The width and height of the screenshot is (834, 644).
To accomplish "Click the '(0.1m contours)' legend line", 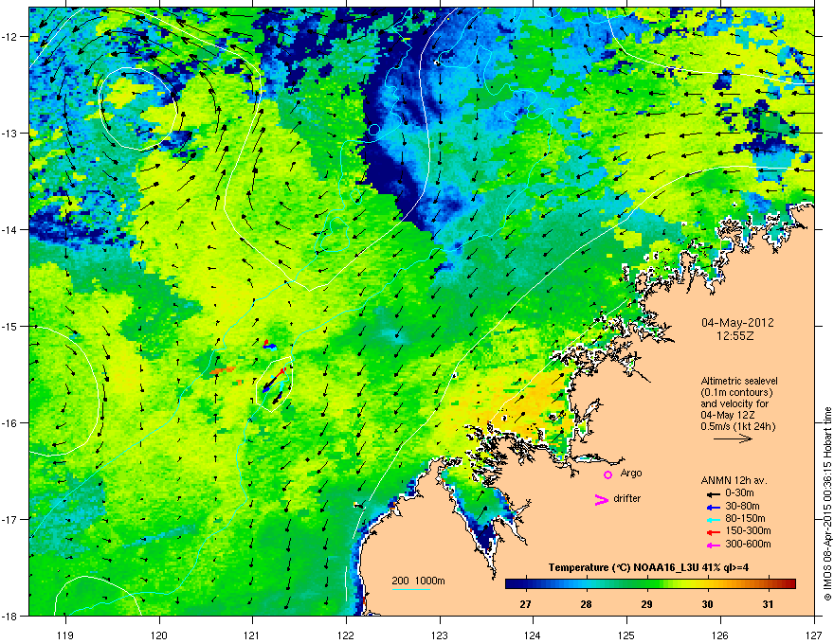I will [736, 392].
